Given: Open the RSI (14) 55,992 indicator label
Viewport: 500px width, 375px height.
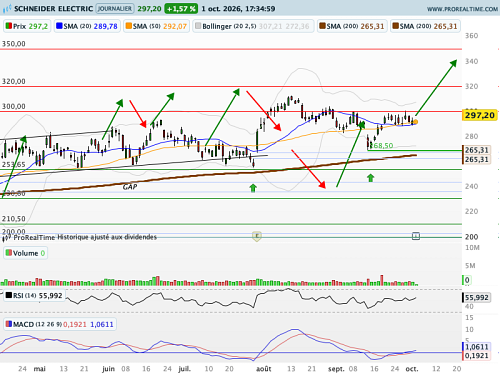Looking at the screenshot, I should pyautogui.click(x=34, y=296).
